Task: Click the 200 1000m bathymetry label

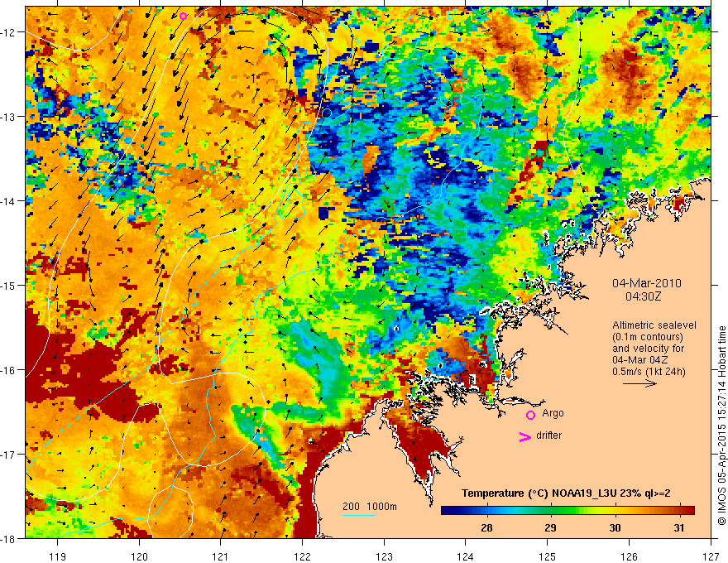Action: (x=370, y=507)
